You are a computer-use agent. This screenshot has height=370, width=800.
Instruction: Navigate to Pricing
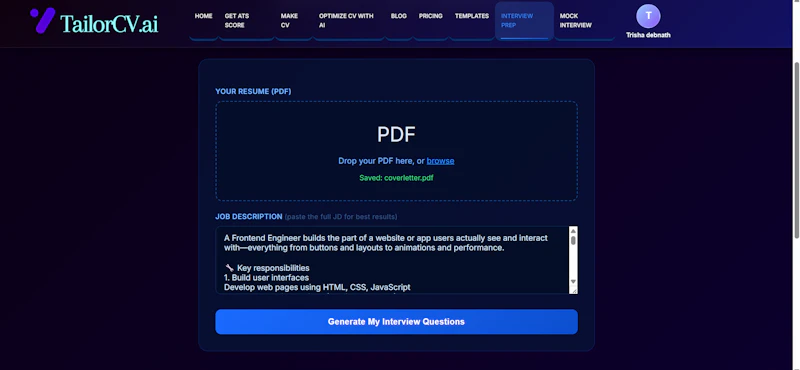tap(431, 16)
